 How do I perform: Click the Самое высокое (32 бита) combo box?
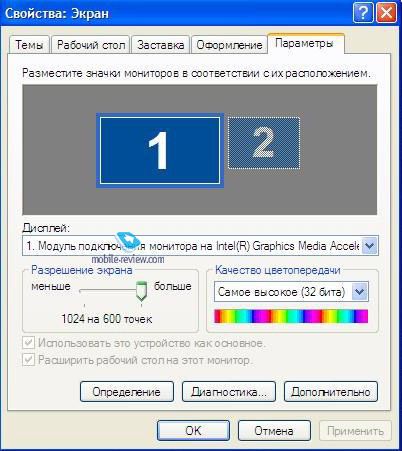coord(291,292)
